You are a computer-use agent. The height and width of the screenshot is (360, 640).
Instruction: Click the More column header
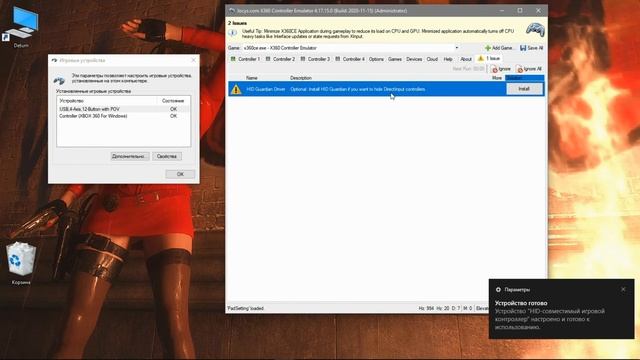pyautogui.click(x=497, y=78)
